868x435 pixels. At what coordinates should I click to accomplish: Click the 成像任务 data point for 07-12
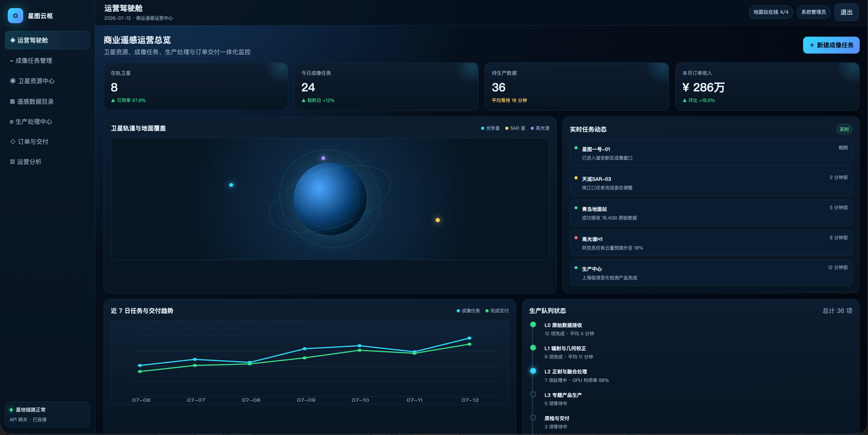point(469,338)
